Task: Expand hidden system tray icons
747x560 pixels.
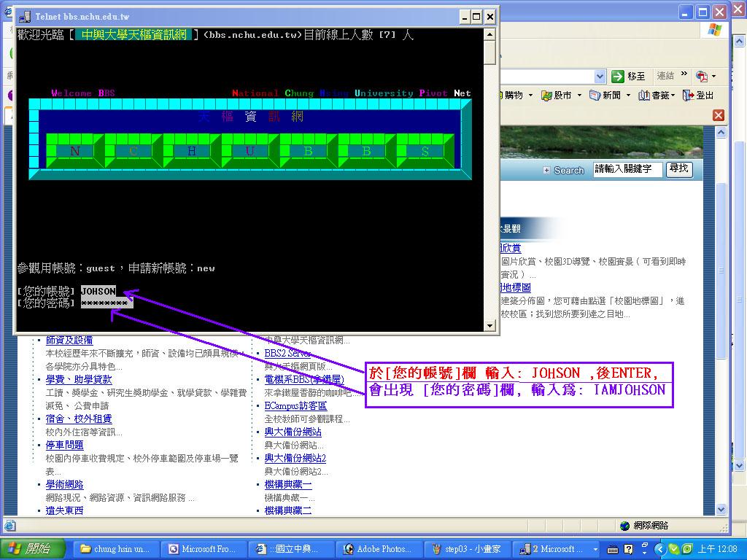Action: pyautogui.click(x=659, y=549)
